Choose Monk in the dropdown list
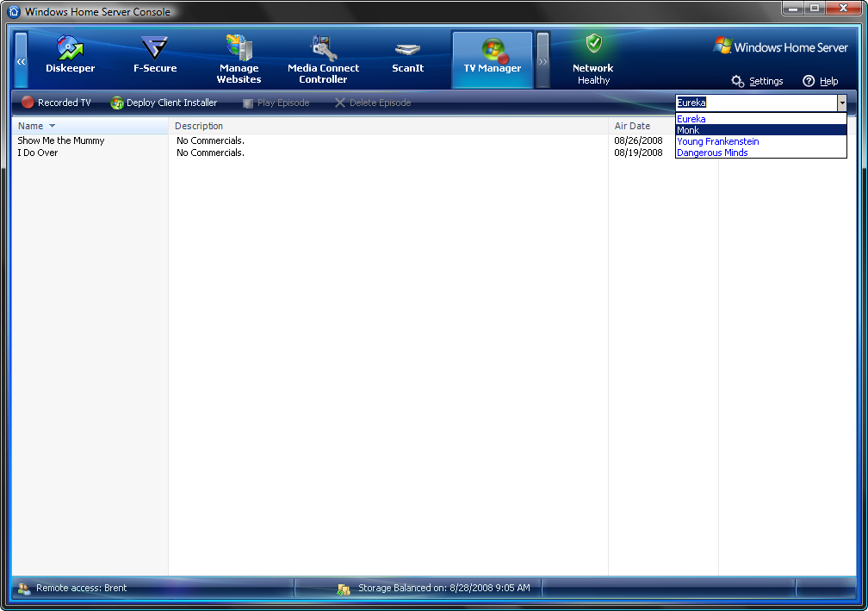The width and height of the screenshot is (868, 611). [x=761, y=130]
